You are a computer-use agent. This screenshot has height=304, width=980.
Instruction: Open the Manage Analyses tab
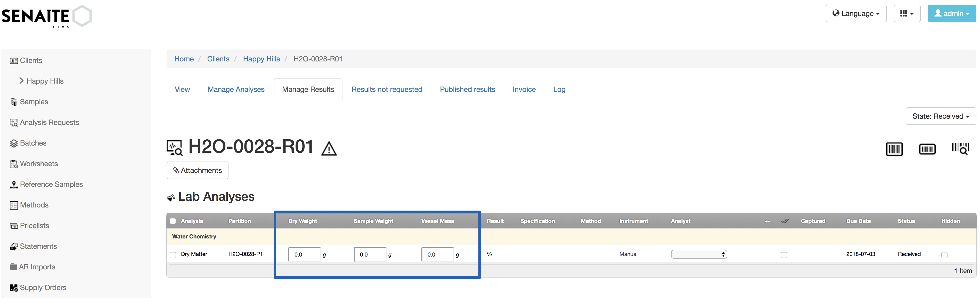point(236,89)
